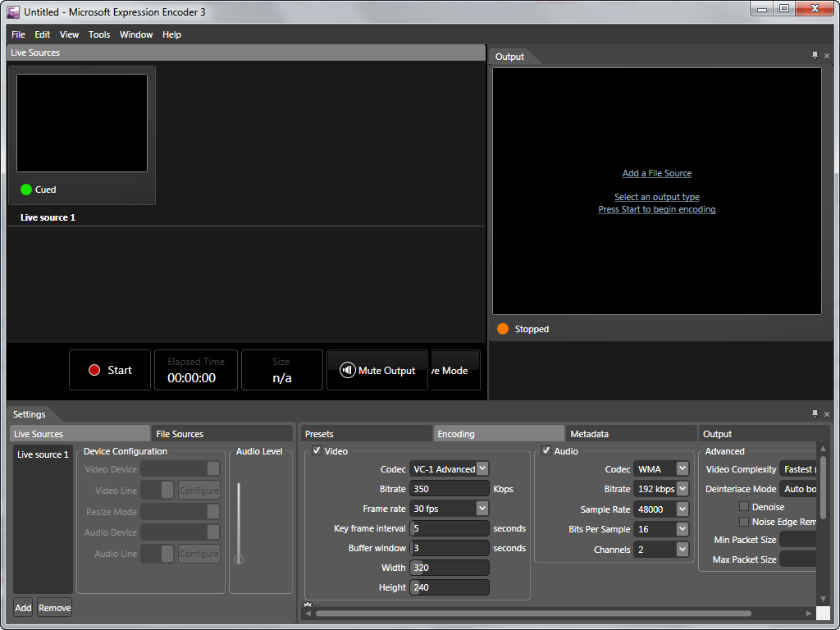Screen dimensions: 840x630
Task: Click the Add a File Source link
Action: click(657, 173)
